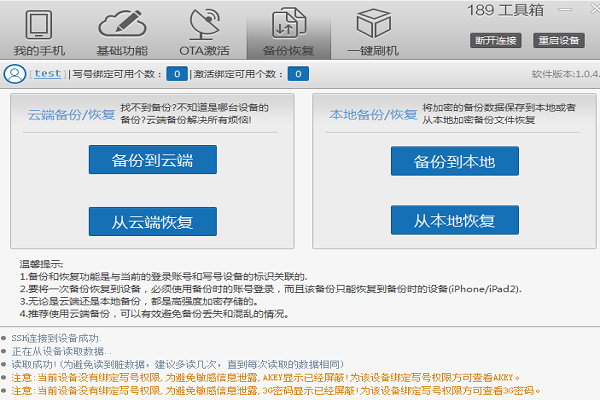
Task: Open the 我的手机 phone icon tab
Action: click(38, 24)
